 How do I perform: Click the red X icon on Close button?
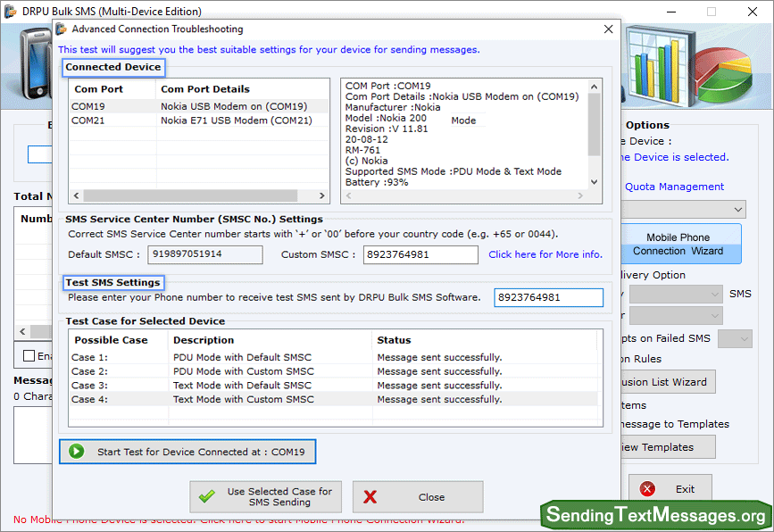coord(370,497)
